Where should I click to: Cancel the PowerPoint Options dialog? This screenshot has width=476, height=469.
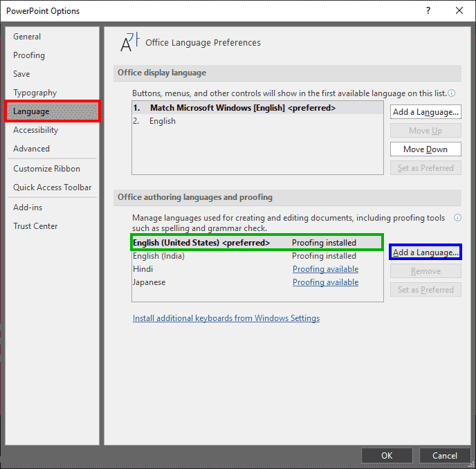pos(445,455)
